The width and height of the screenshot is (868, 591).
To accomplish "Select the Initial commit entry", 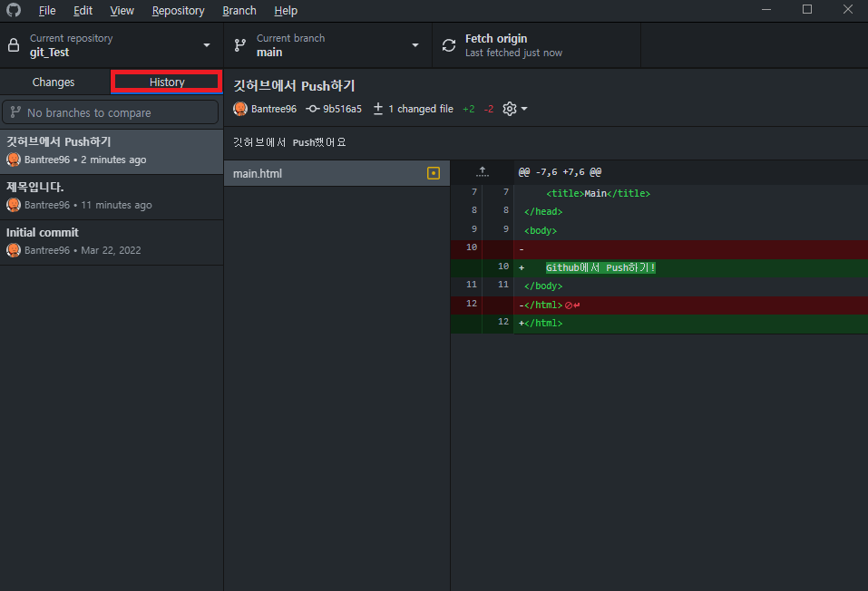I will 112,242.
